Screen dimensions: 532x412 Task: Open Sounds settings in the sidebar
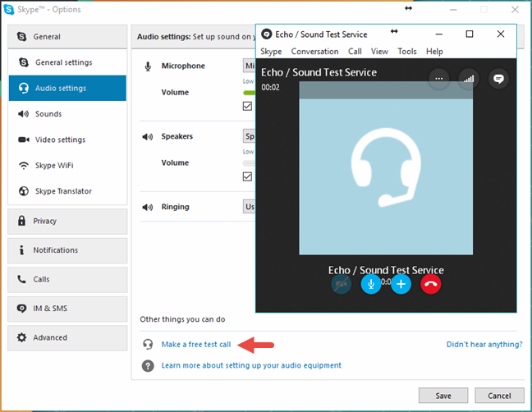pos(67,114)
